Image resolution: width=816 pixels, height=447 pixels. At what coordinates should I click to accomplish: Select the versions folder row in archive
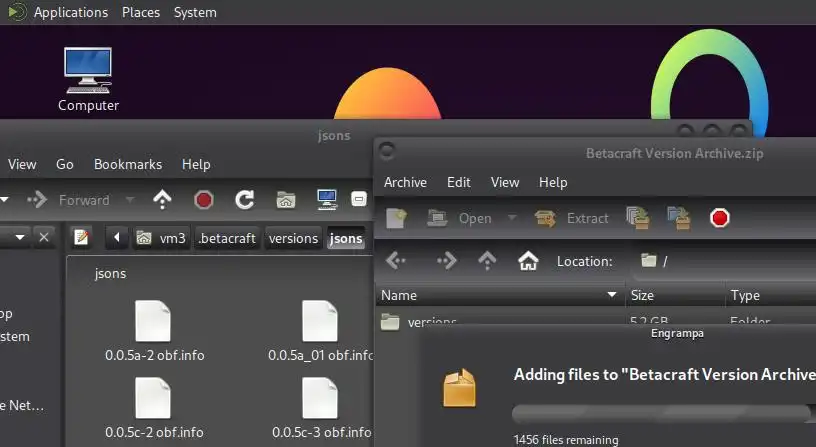[596, 321]
